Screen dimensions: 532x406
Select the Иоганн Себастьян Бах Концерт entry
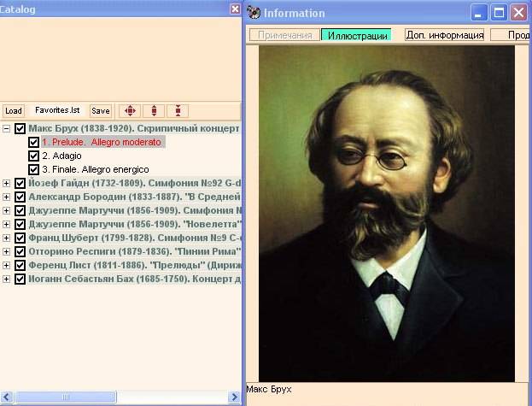pos(134,279)
